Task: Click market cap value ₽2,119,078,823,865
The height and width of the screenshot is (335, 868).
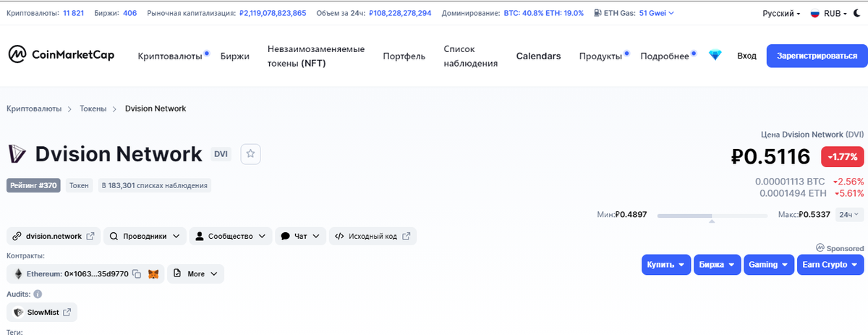Action: pos(272,13)
